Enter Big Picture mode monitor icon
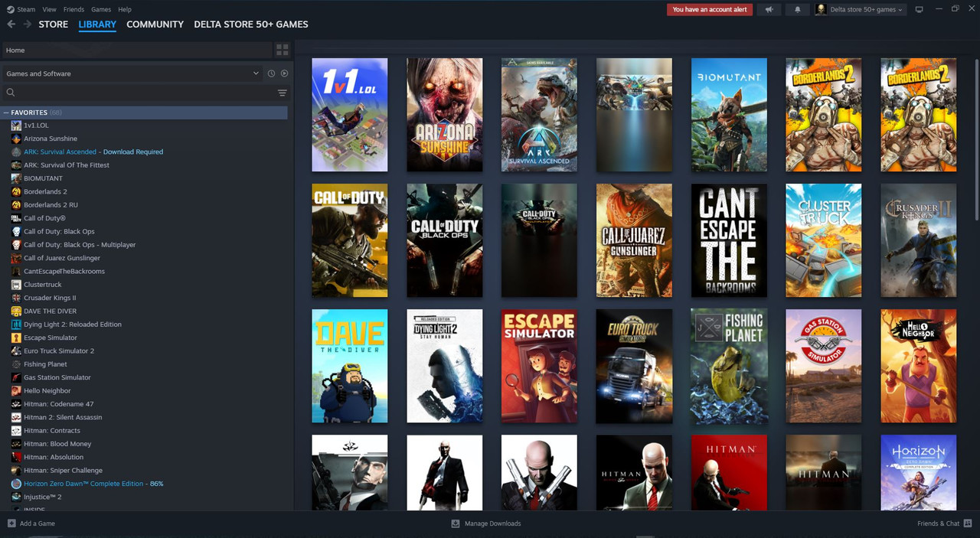Screen dimensions: 980x538 [x=919, y=9]
